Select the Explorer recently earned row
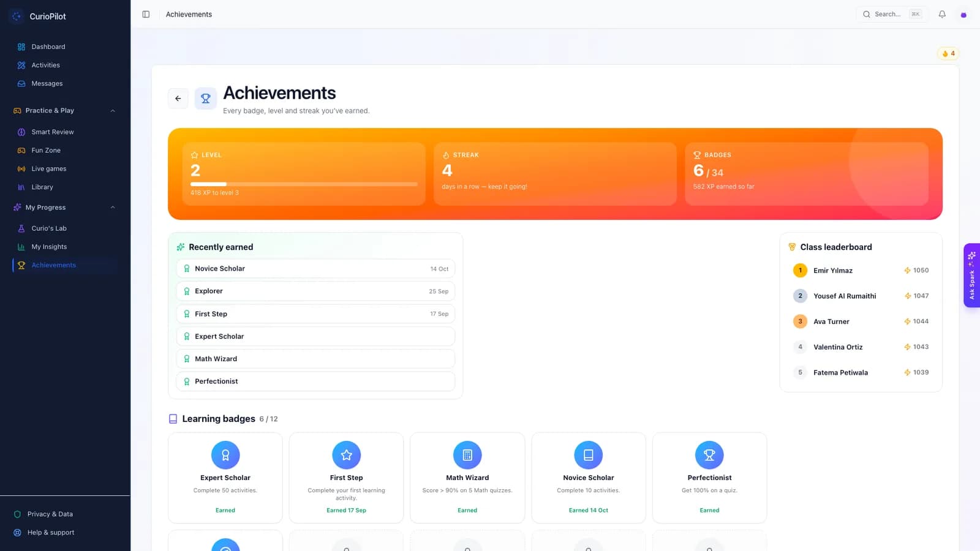The width and height of the screenshot is (980, 551). [x=315, y=291]
